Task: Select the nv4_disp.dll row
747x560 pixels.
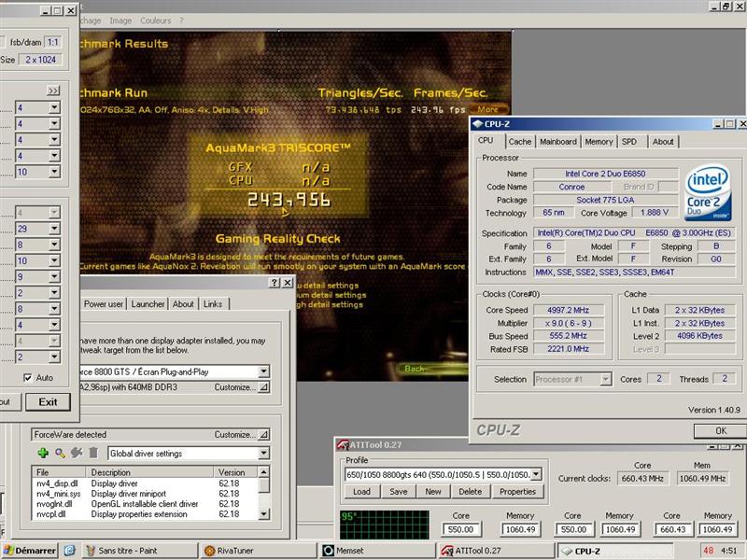Action: coord(145,483)
